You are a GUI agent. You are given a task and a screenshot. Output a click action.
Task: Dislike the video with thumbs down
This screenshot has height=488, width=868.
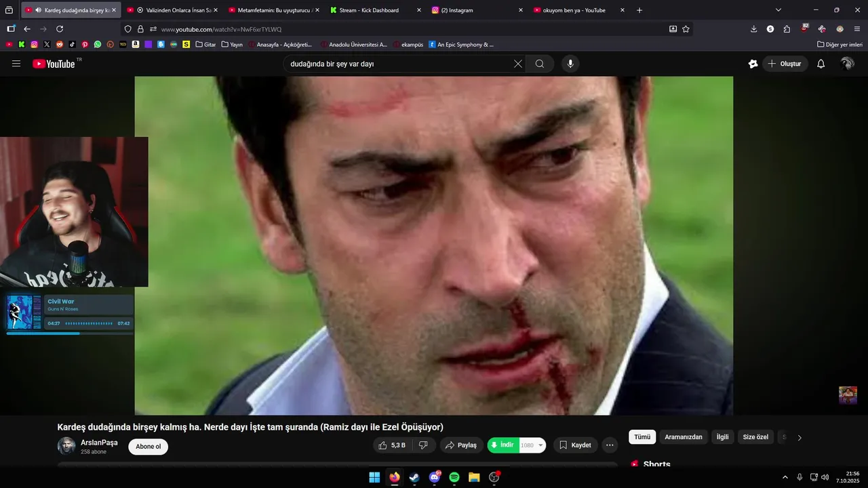pos(423,445)
